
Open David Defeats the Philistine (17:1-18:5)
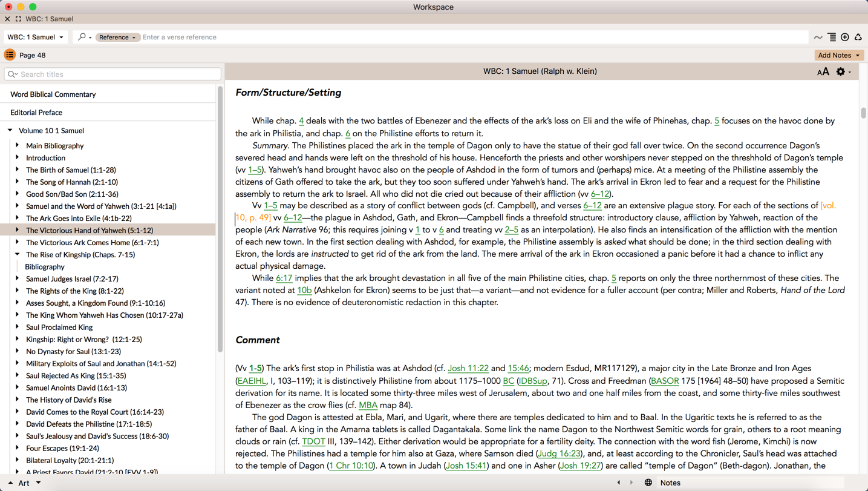coord(89,424)
